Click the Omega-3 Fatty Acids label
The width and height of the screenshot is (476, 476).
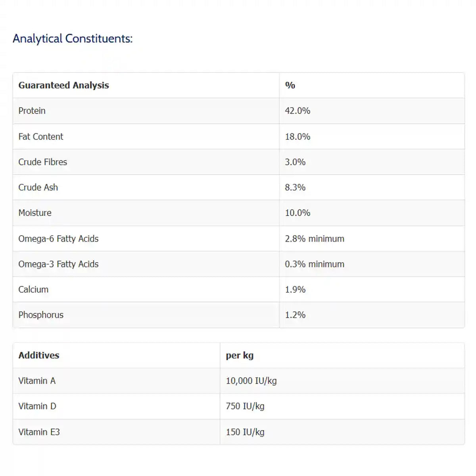coord(58,264)
